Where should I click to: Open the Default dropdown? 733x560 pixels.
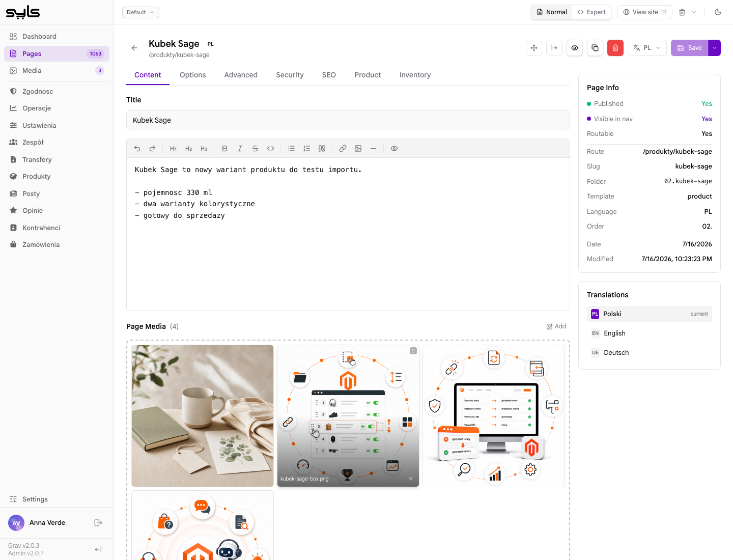[x=140, y=12]
